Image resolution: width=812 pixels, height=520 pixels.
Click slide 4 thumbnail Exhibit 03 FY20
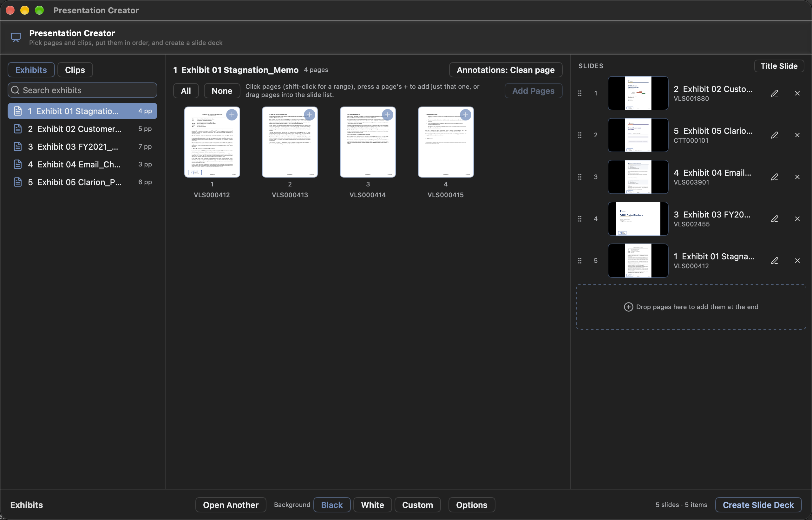[x=638, y=219]
